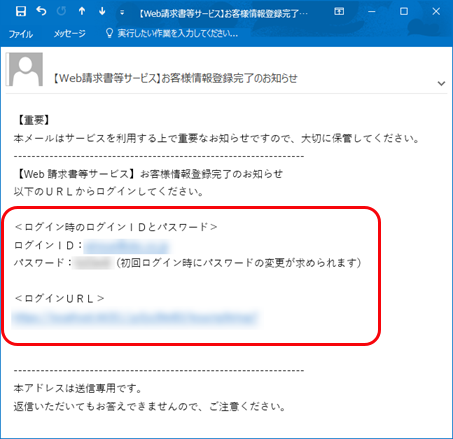
Task: Maximize the message window
Action: pyautogui.click(x=404, y=12)
